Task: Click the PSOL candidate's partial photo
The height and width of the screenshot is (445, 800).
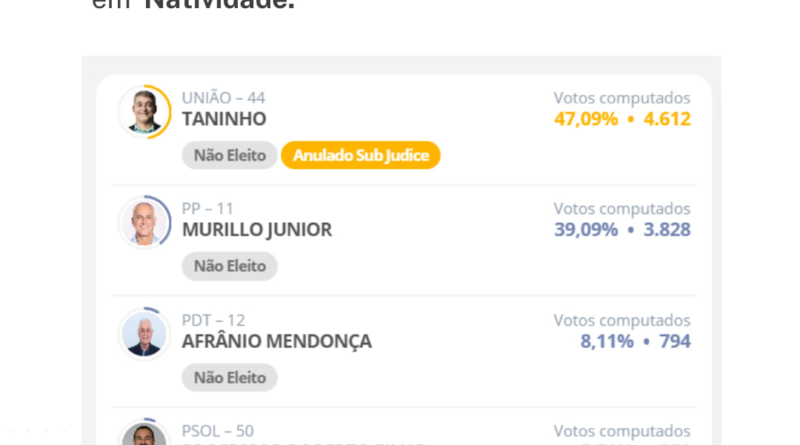Action: (144, 437)
